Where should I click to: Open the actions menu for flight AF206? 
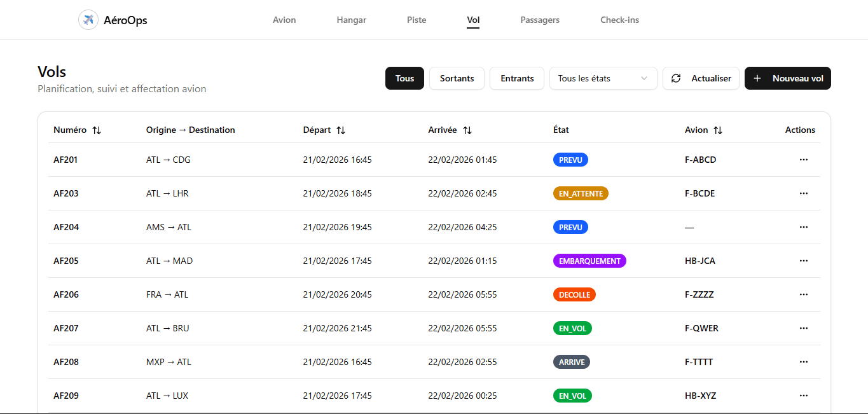pos(803,294)
